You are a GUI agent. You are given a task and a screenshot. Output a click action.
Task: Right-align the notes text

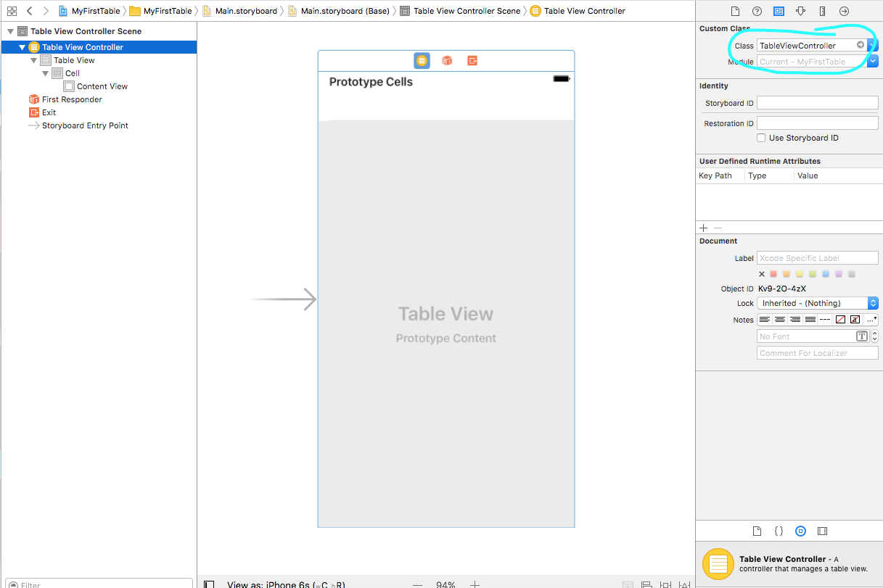[795, 319]
